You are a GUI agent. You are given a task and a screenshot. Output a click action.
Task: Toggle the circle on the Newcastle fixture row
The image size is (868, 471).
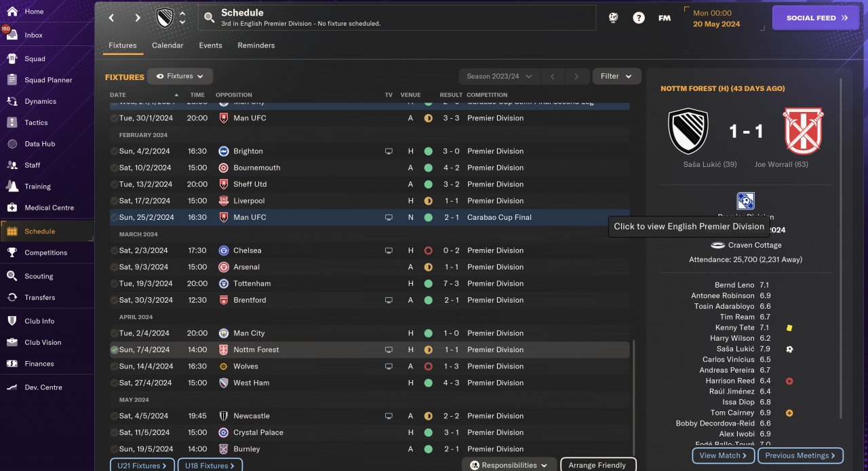click(114, 416)
